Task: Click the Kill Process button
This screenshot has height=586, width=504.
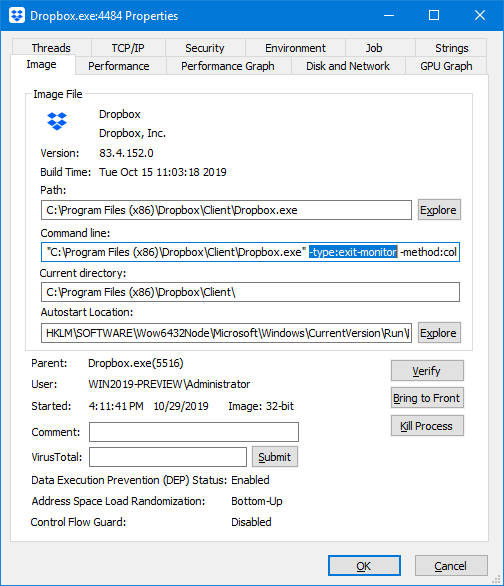Action: tap(427, 426)
